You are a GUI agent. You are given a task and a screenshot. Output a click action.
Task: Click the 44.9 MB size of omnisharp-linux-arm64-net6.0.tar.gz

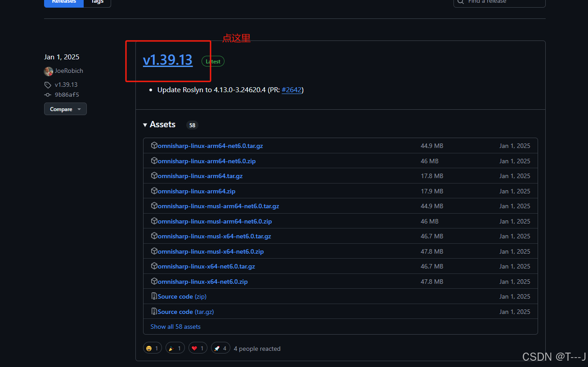coord(432,146)
